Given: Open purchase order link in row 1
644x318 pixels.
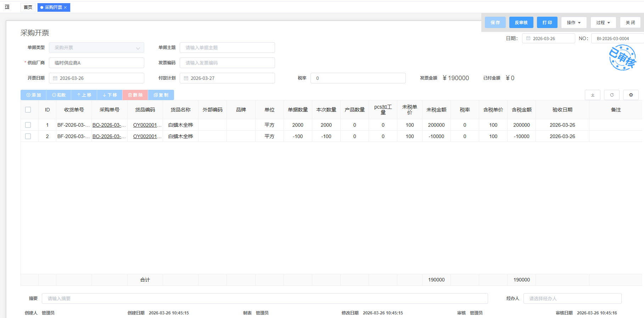Looking at the screenshot, I should (x=109, y=125).
